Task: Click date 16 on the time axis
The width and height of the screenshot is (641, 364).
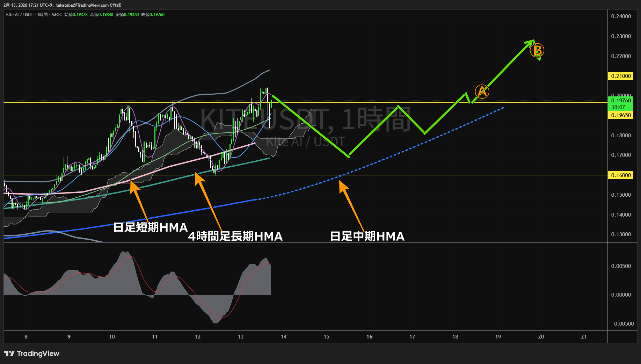Action: coord(369,337)
